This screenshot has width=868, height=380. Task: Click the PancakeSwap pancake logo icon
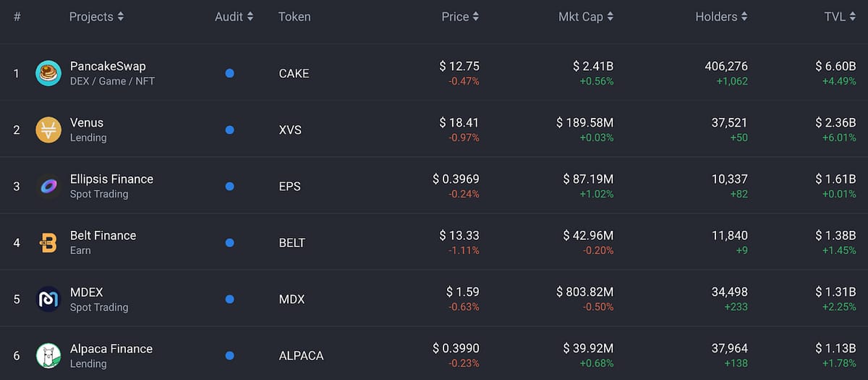click(x=48, y=73)
